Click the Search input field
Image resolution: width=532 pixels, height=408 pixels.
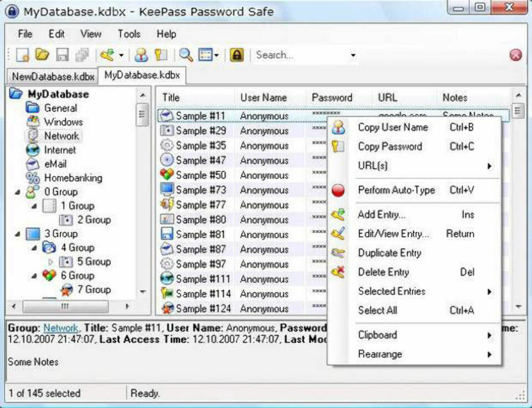point(301,55)
